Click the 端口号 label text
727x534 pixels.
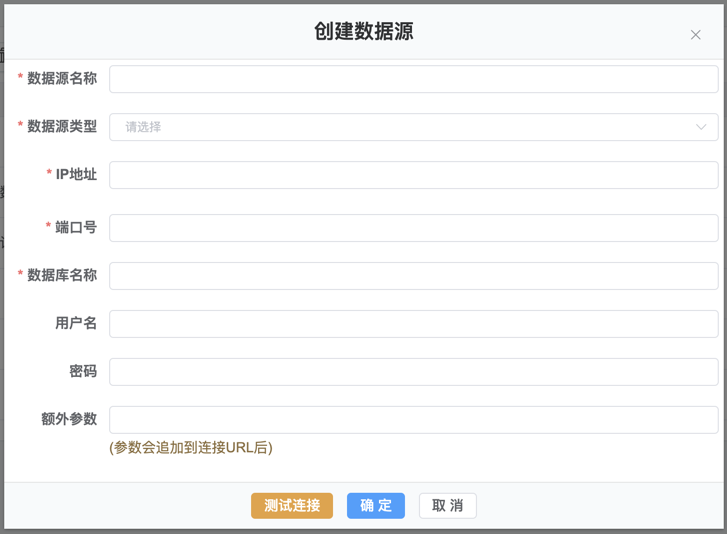coord(76,227)
